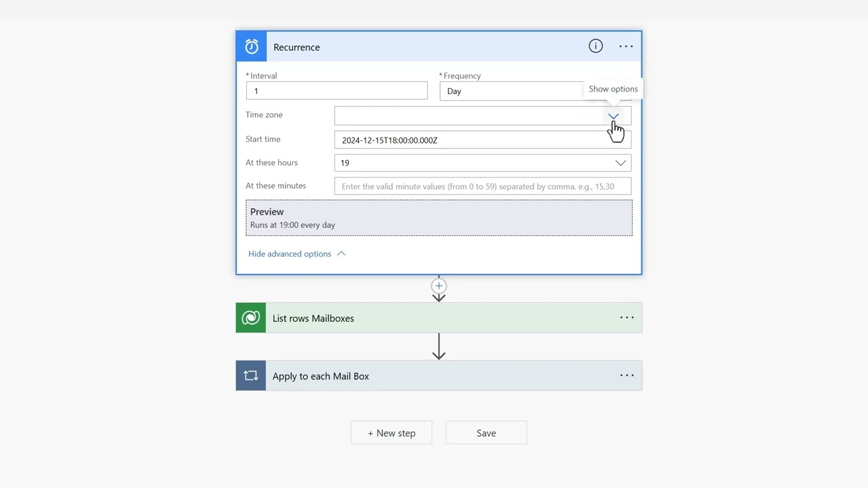Click the Preview heading text
Image resolution: width=868 pixels, height=488 pixels.
[267, 211]
